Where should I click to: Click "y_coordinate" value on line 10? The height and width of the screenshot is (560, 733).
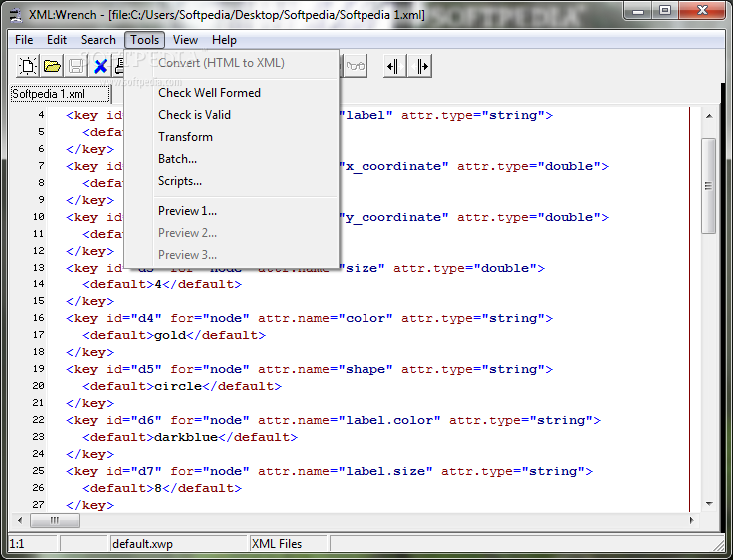(x=393, y=217)
